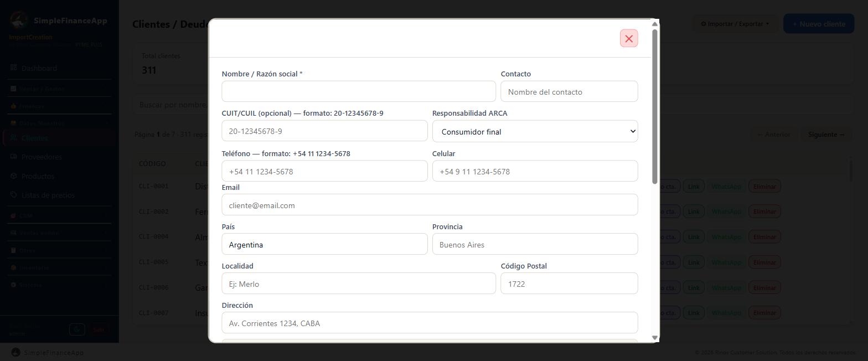868x361 pixels.
Task: Open the Dashboard menu item
Action: pyautogui.click(x=60, y=68)
